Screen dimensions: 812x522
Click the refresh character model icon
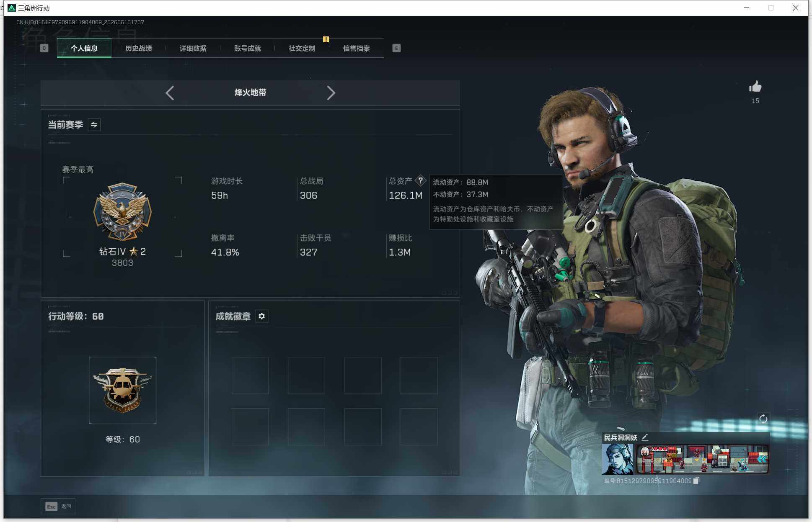click(763, 419)
